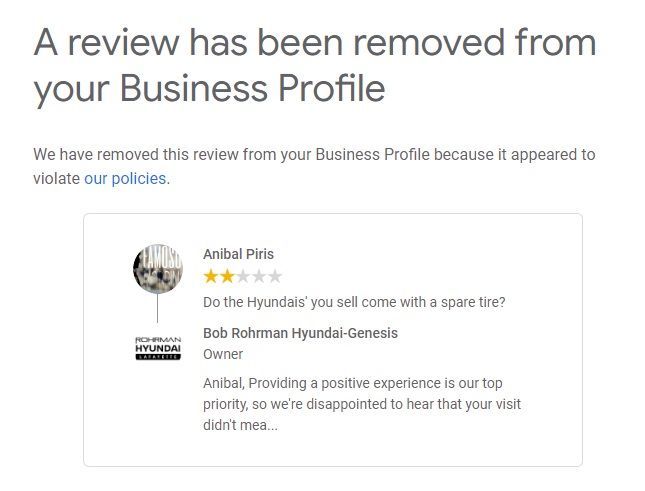Click the first gold star
This screenshot has height=491, width=645.
tap(211, 276)
